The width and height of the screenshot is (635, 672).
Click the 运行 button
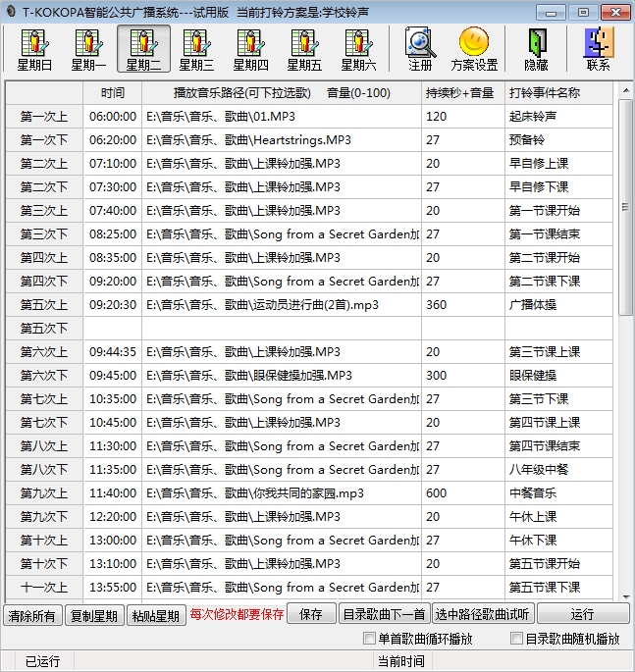coord(583,614)
